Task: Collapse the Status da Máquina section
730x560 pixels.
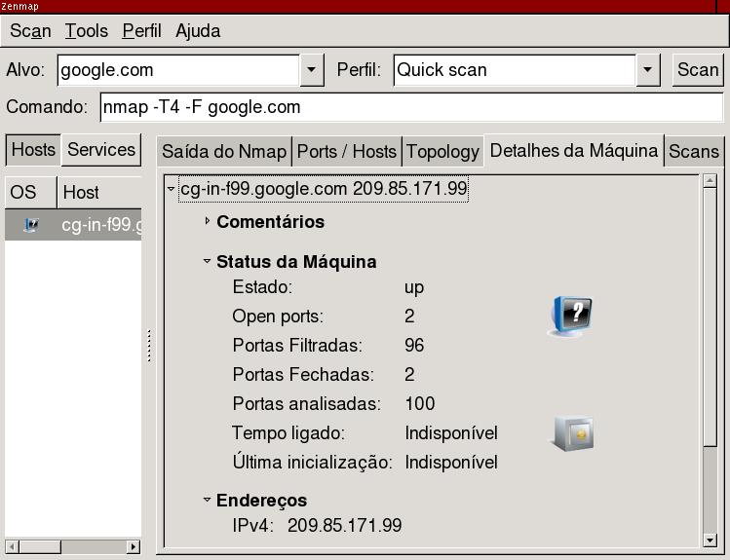Action: [x=208, y=261]
